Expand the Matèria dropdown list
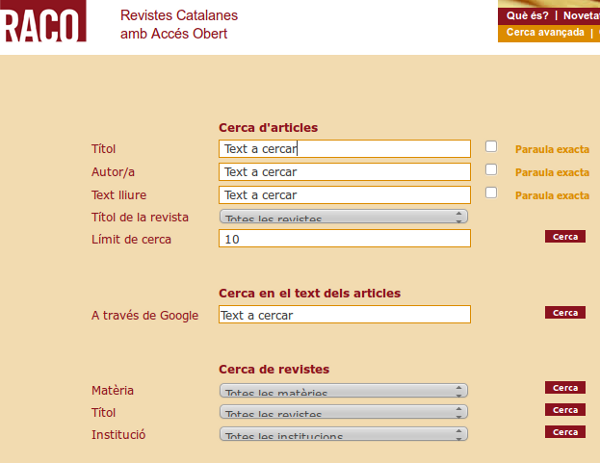This screenshot has height=463, width=600. coord(343,391)
